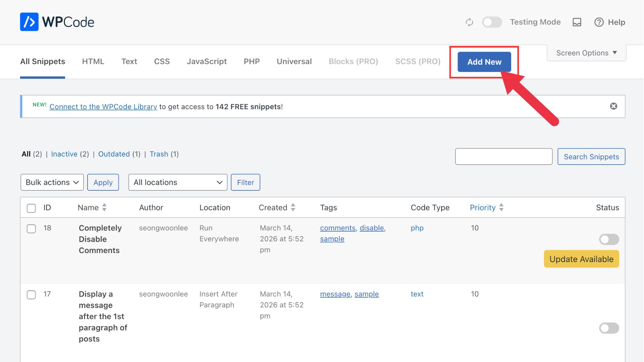Switch to the HTML tab
This screenshot has height=362, width=644.
coord(93,61)
